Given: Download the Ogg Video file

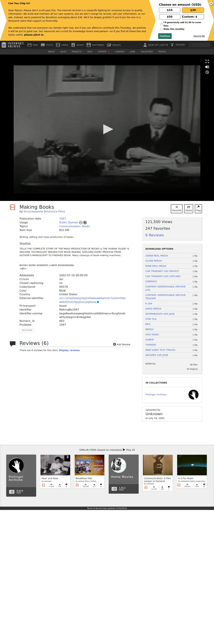Looking at the screenshot, I should coord(152,335).
